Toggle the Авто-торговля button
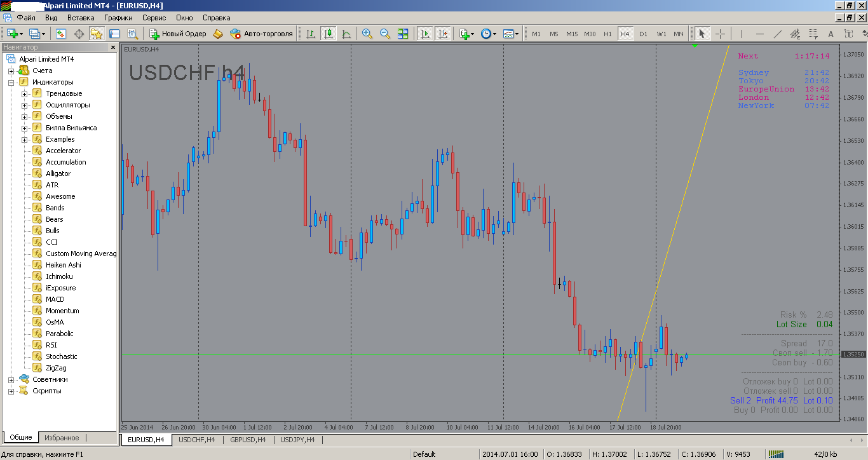868x460 pixels. pyautogui.click(x=262, y=34)
